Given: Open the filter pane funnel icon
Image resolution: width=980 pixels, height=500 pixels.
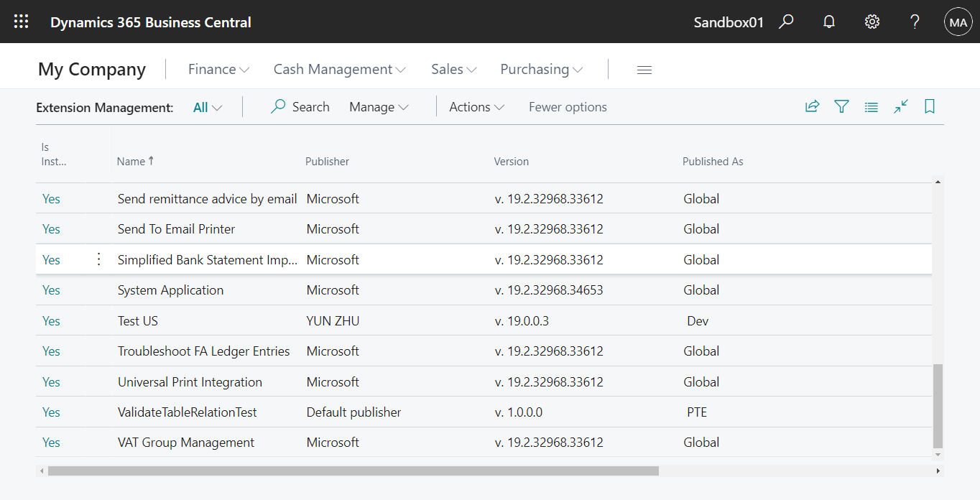Looking at the screenshot, I should (841, 106).
